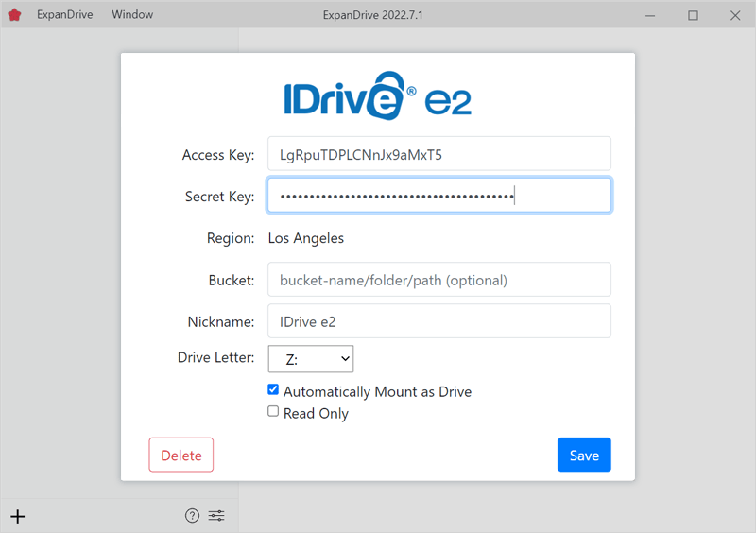
Task: Click the Region label
Action: click(231, 238)
